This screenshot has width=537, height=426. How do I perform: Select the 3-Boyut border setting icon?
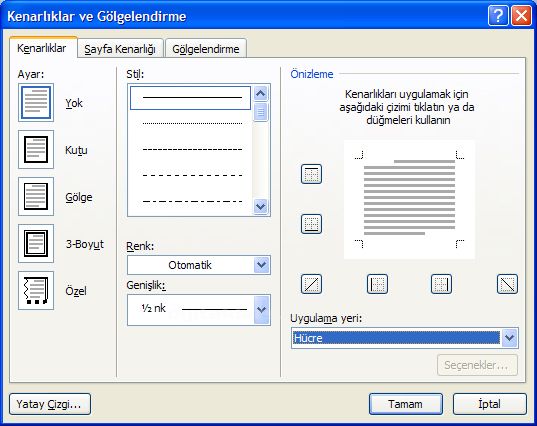(x=36, y=243)
